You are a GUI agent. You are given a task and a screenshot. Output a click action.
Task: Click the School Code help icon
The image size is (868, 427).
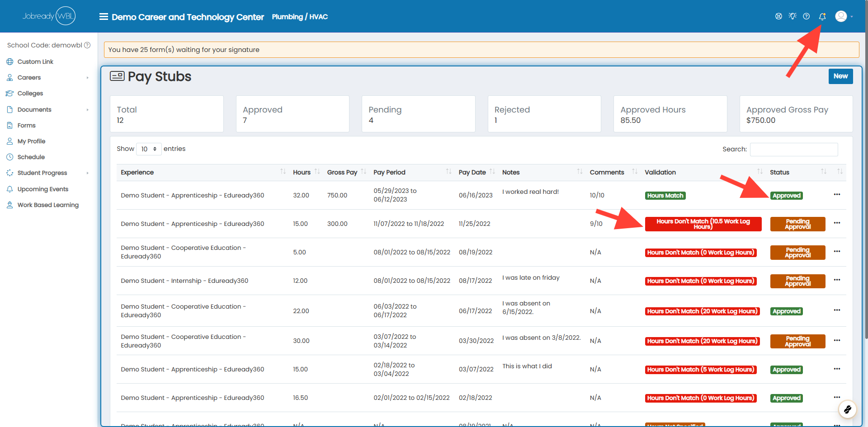(87, 45)
